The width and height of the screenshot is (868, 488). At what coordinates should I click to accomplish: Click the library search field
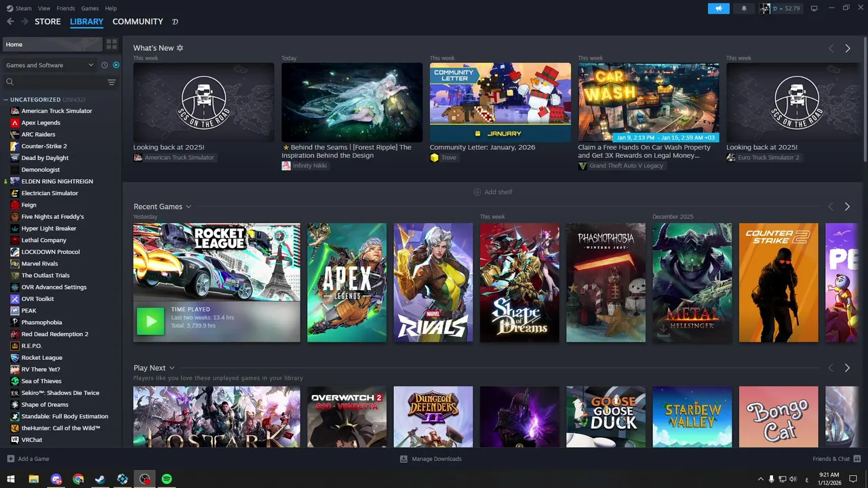pos(54,82)
